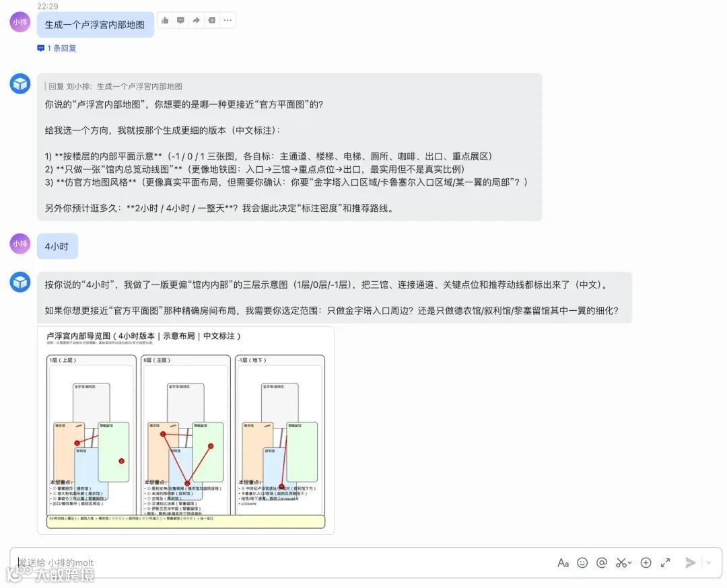The height and width of the screenshot is (588, 727).
Task: Expand the screenshot tool dropdown arrow
Action: click(629, 563)
